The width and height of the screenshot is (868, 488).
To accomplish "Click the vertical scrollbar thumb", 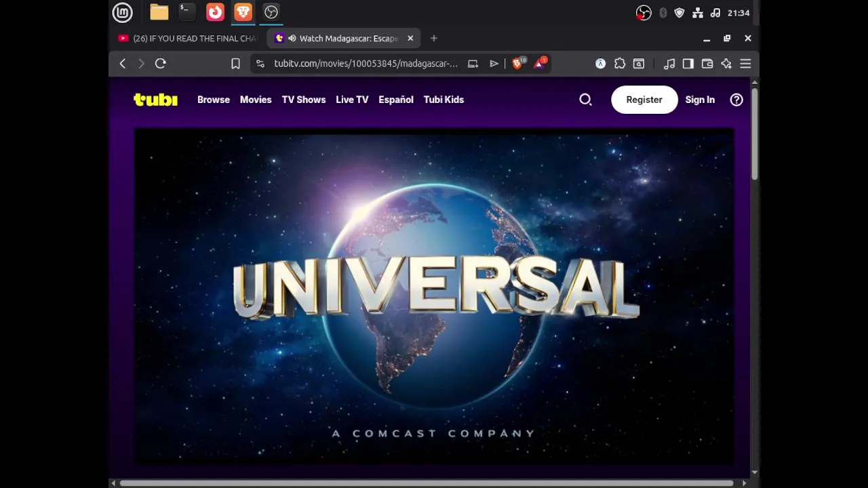I will point(755,134).
